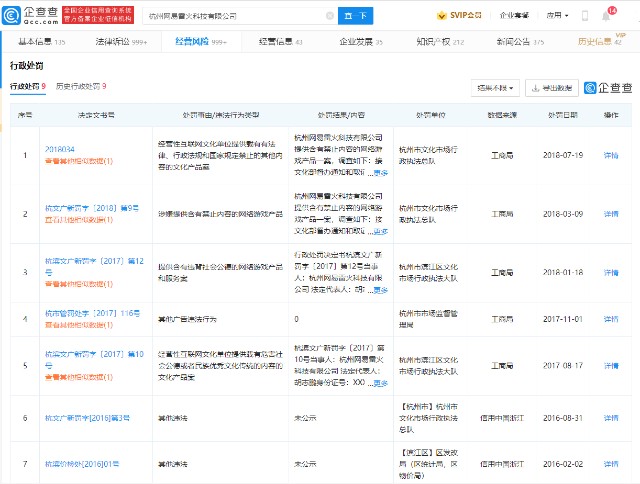This screenshot has width=640, height=484.
Task: Open 详情 for the 2018-03-09 penalty
Action: (611, 214)
